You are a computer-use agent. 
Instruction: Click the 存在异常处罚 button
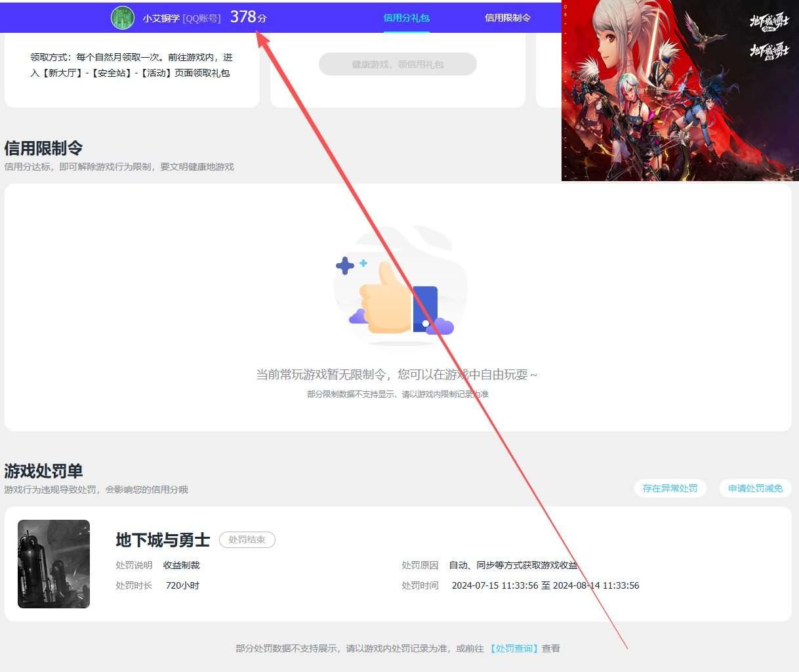pyautogui.click(x=670, y=488)
